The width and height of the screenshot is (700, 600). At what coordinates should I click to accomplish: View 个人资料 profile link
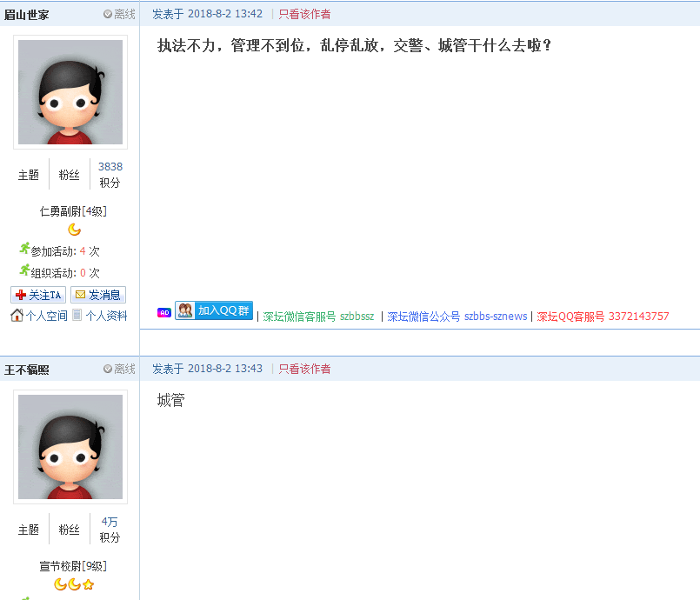point(106,316)
